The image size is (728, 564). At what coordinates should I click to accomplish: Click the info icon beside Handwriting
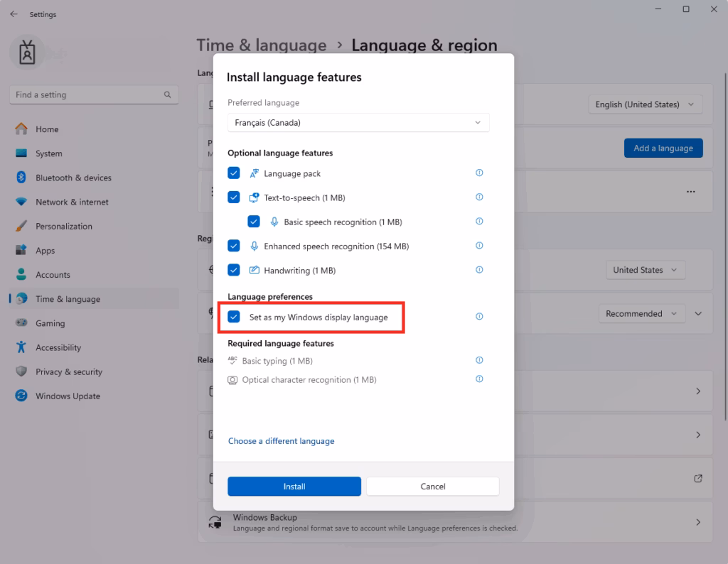(479, 270)
